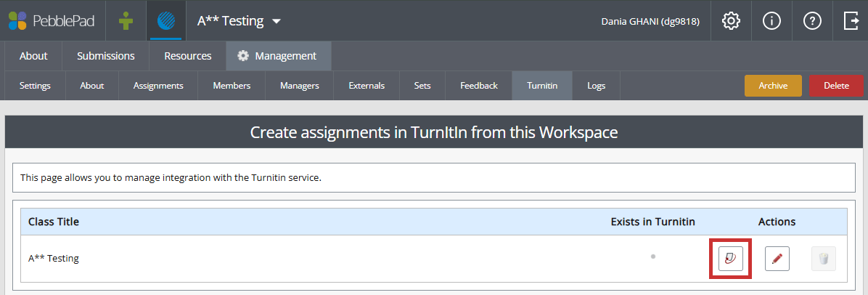Select the Turnitin sub-tab
This screenshot has height=295, width=868.
click(542, 86)
